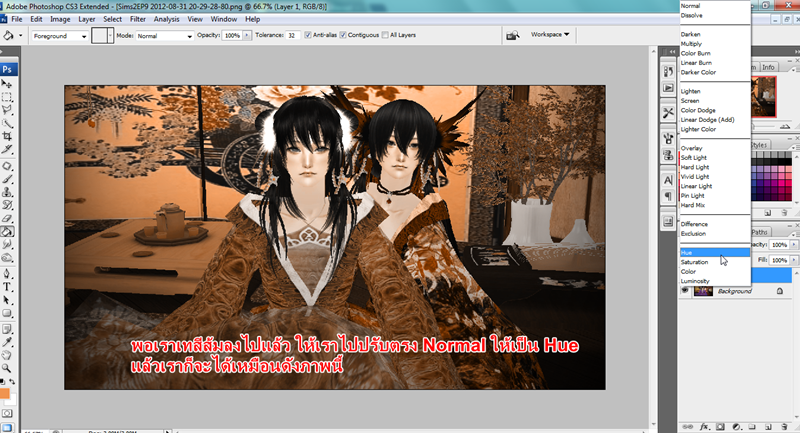Add a layer mask in Layers panel
800x433 pixels.
coord(720,427)
